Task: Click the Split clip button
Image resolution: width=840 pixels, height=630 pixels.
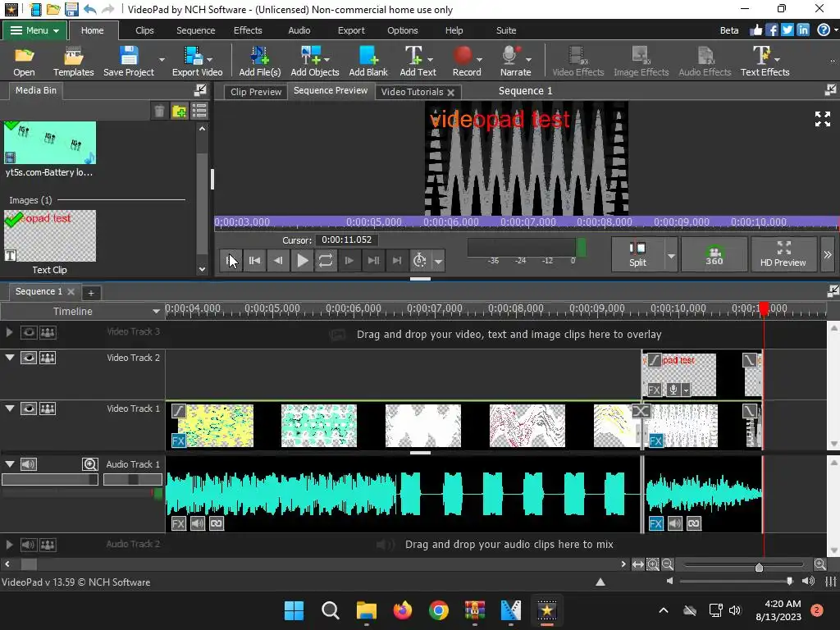Action: pos(637,254)
